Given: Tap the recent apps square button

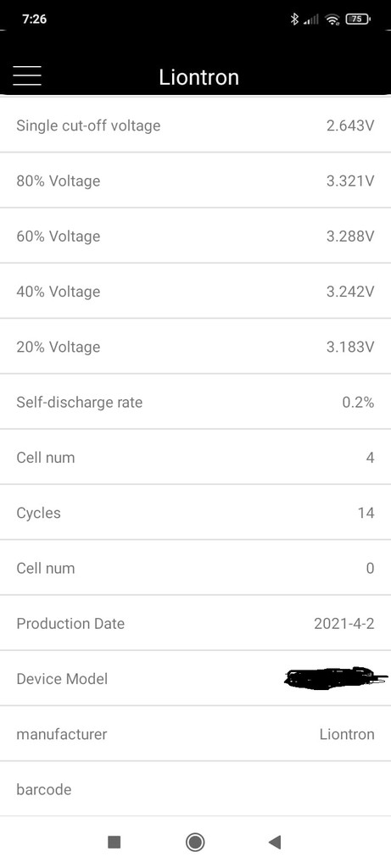Looking at the screenshot, I should 115,842.
